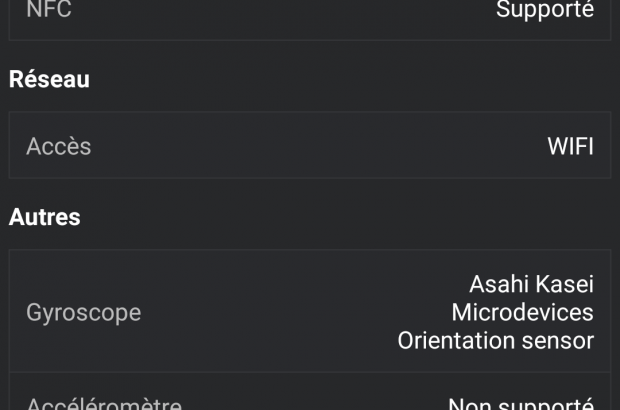620x410 pixels.
Task: Select the "Non supporté" accelerometer value
Action: [x=521, y=403]
